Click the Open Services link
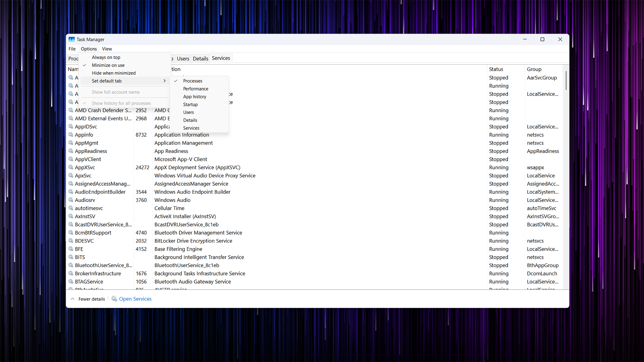 point(135,299)
